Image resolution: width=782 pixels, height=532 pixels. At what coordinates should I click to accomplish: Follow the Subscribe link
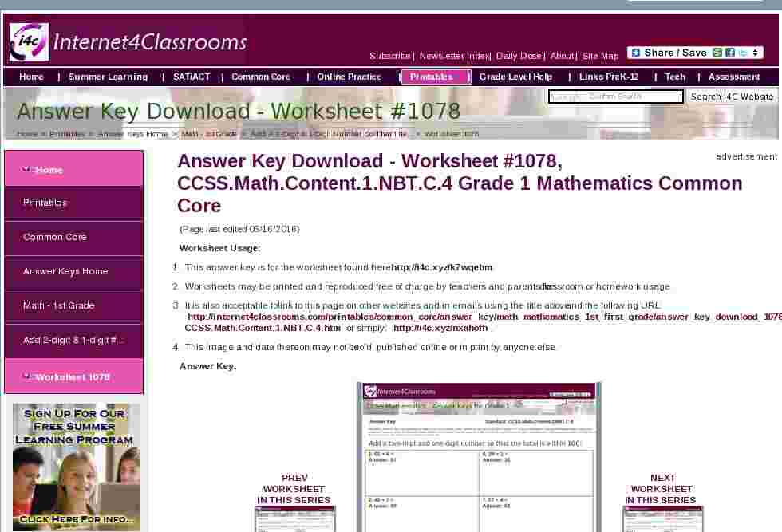tap(390, 56)
